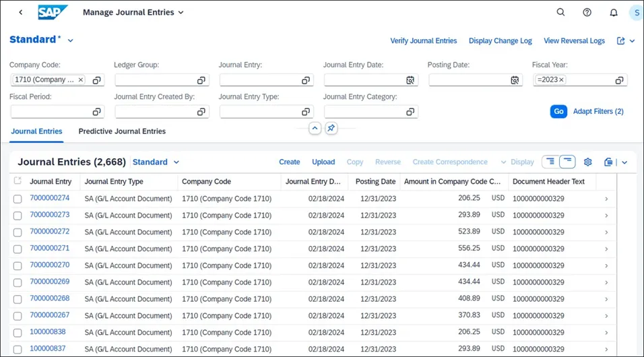Select the row checkbox for entry 7000000270
644x357 pixels.
click(18, 265)
